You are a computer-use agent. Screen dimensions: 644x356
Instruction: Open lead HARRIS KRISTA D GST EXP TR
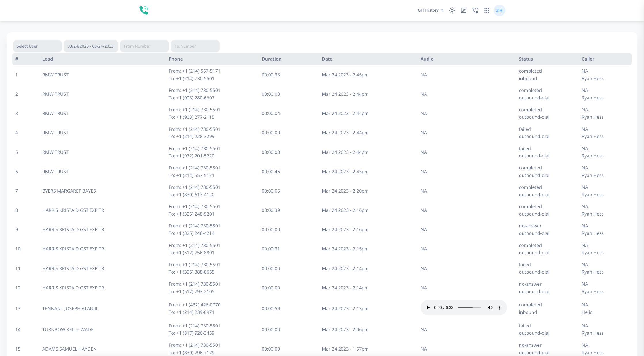pos(73,210)
